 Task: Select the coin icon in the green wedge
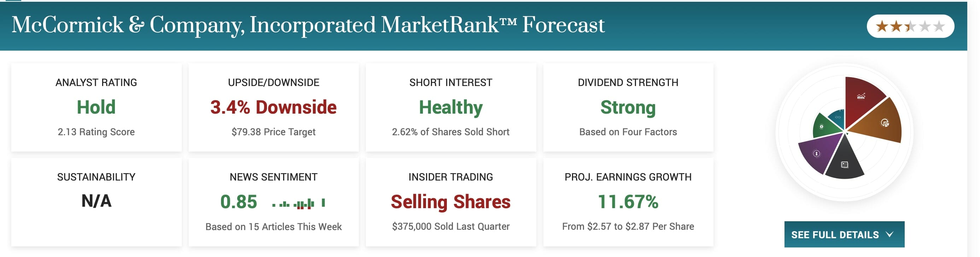822,126
